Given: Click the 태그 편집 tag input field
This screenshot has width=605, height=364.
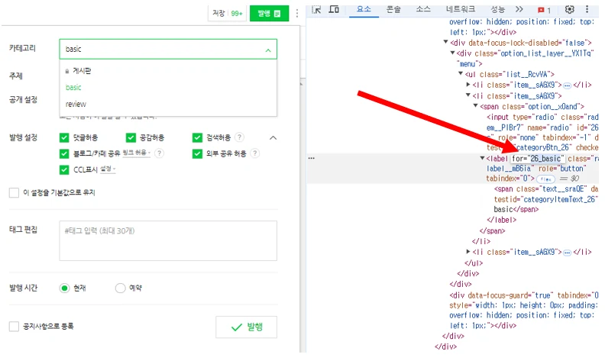Looking at the screenshot, I should [168, 241].
